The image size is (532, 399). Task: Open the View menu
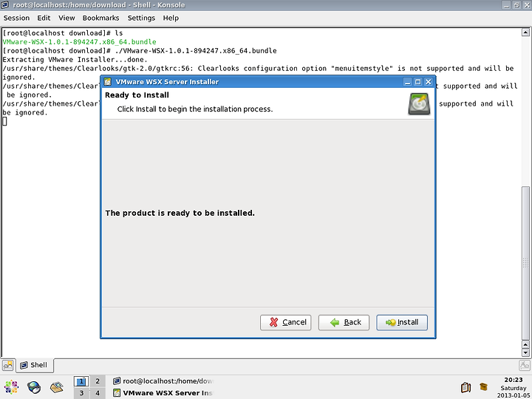coord(66,18)
